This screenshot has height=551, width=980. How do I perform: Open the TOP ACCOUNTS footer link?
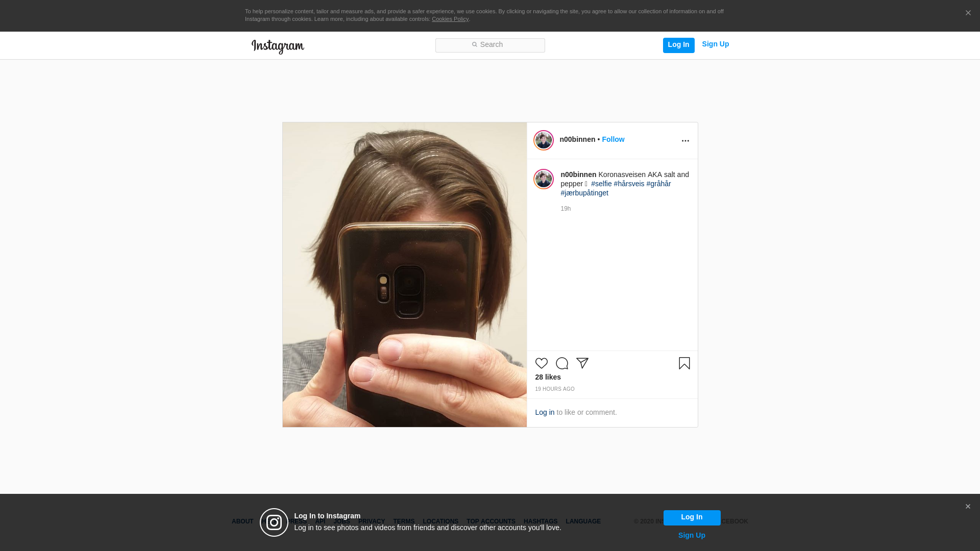click(x=491, y=521)
